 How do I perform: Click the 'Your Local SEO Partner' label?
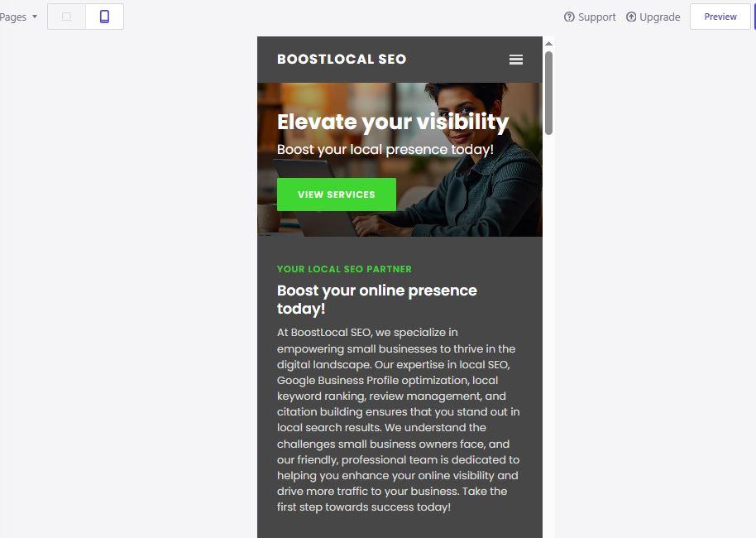[344, 269]
